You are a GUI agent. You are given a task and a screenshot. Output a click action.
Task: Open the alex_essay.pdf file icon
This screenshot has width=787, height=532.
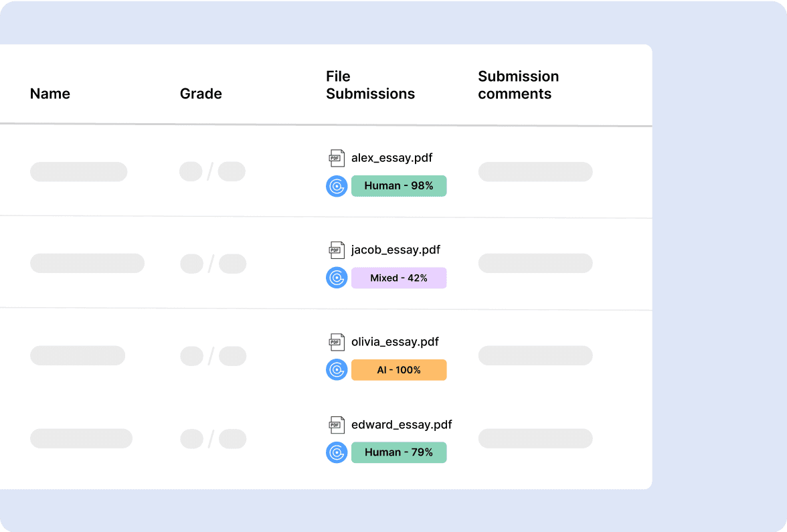(x=337, y=157)
